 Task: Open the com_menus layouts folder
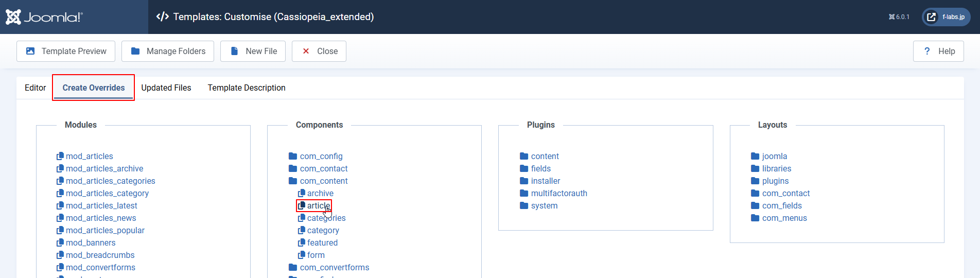point(784,218)
